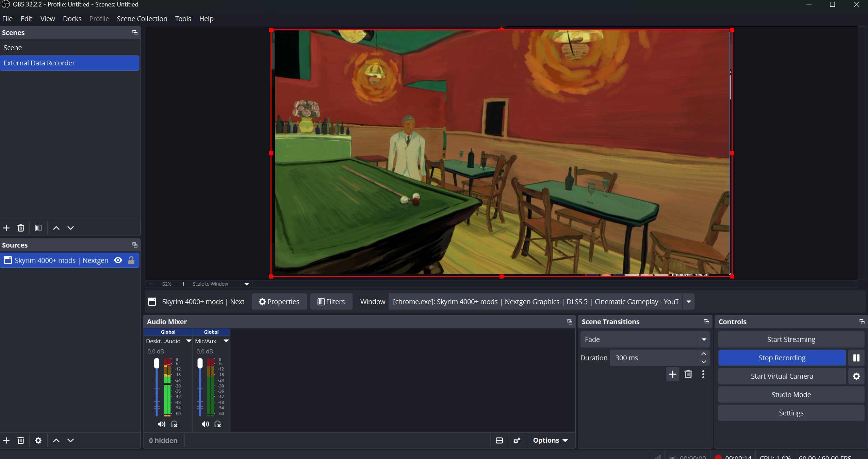Add a scene transition with plus icon
This screenshot has width=868, height=459.
(672, 374)
